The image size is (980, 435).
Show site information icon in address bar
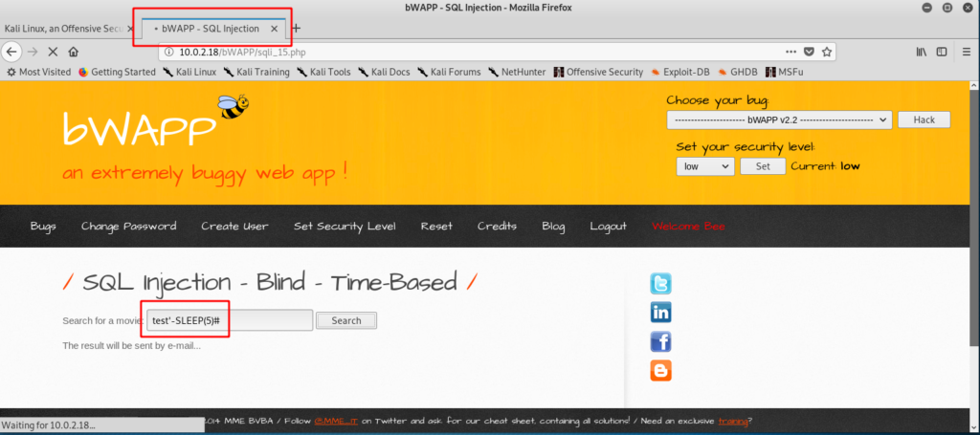pos(170,53)
